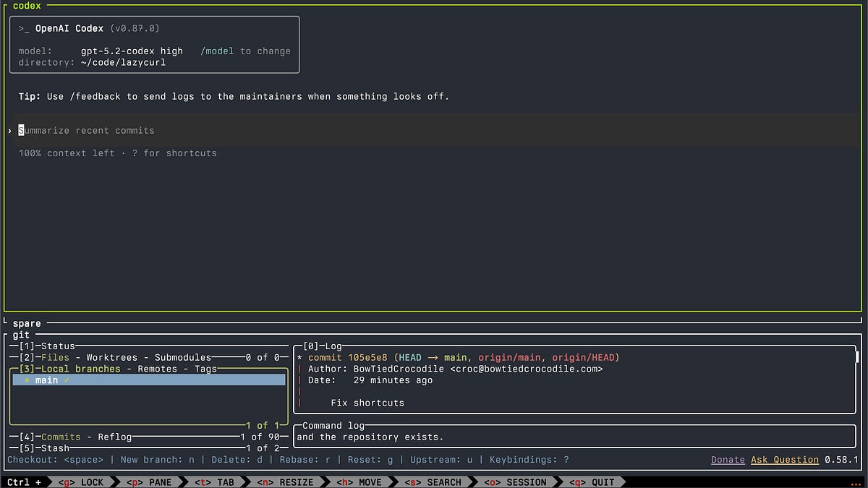Image resolution: width=868 pixels, height=488 pixels.
Task: Click the codex pane title
Action: (27, 6)
